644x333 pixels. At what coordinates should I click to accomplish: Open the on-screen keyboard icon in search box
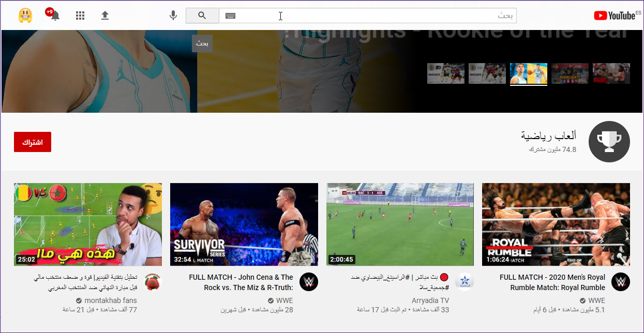230,16
